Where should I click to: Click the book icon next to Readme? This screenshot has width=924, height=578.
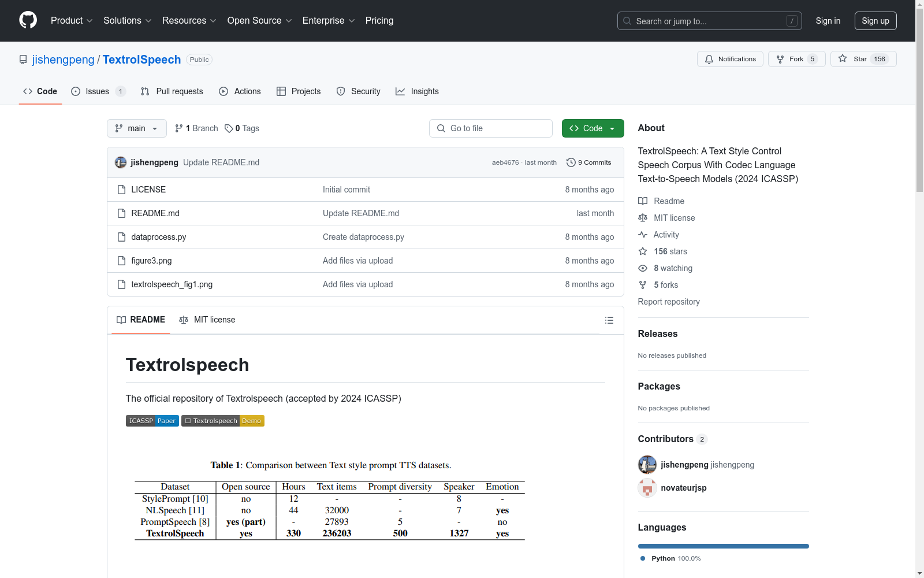[643, 201]
